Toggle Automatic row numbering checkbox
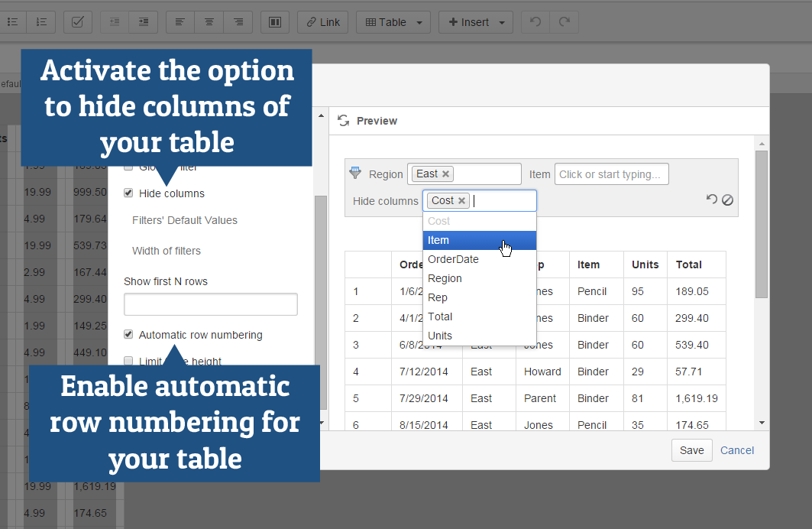This screenshot has height=529, width=812. 128,335
